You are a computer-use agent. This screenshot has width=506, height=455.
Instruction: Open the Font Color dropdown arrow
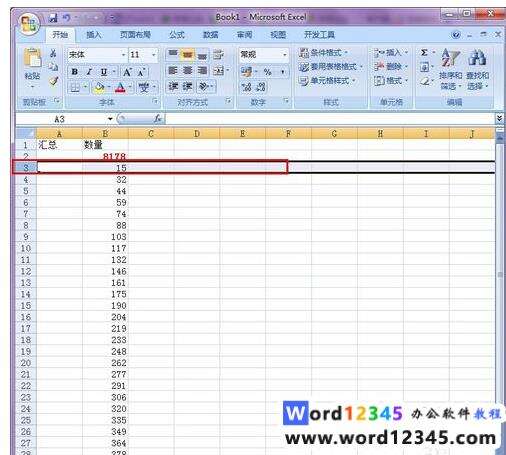tap(130, 88)
